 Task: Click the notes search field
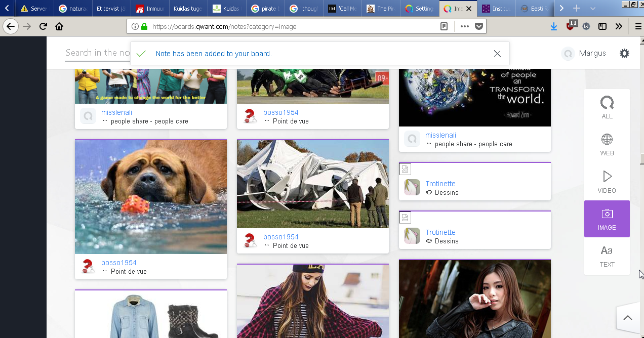click(x=97, y=53)
